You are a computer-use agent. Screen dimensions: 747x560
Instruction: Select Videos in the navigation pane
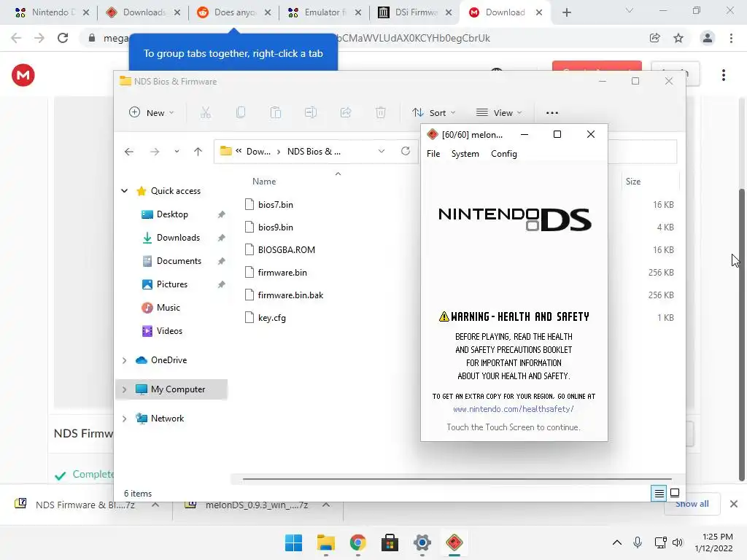169,331
